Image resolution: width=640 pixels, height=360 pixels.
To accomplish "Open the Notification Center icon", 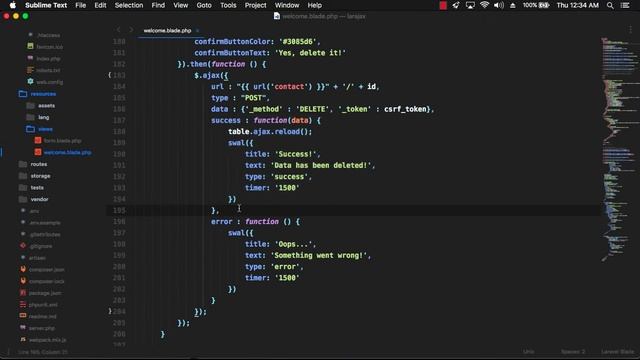I will 625,5.
